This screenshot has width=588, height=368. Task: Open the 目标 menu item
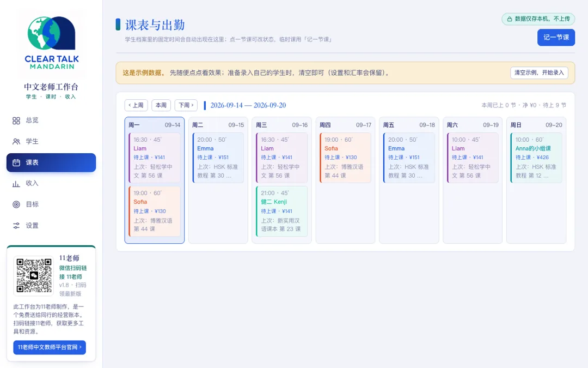pyautogui.click(x=51, y=204)
